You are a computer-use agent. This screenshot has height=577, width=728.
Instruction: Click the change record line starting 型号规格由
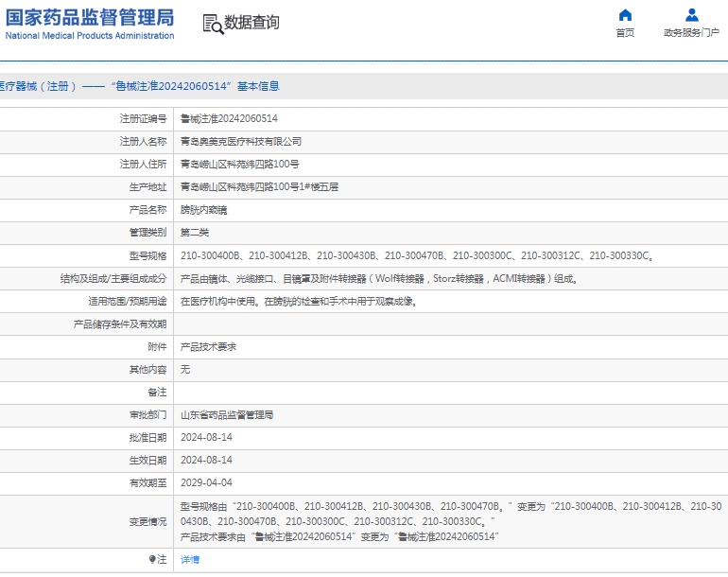point(451,514)
